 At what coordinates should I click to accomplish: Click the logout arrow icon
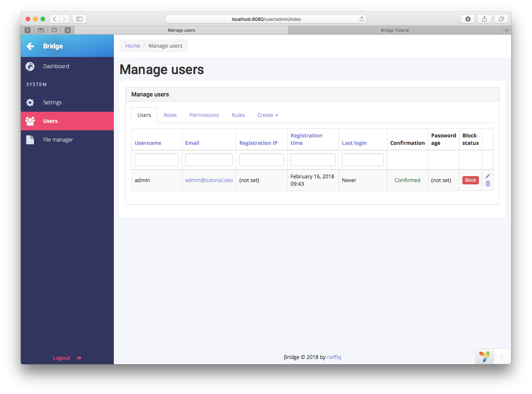coord(79,358)
